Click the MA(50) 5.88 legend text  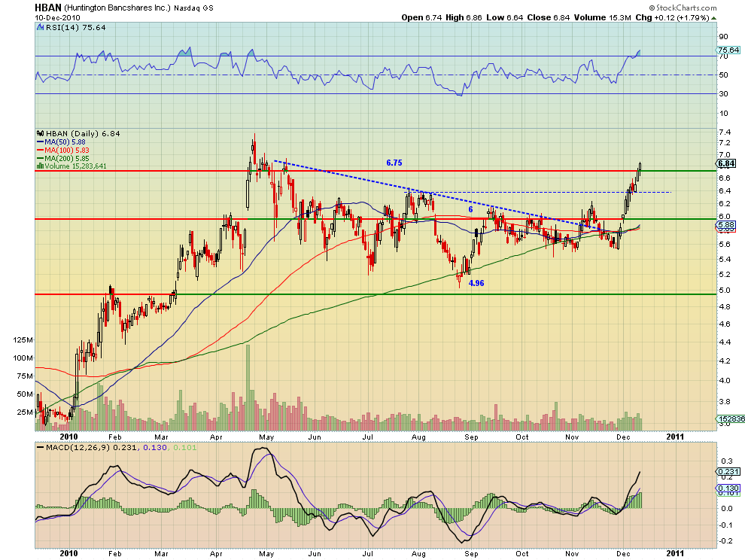(x=65, y=142)
